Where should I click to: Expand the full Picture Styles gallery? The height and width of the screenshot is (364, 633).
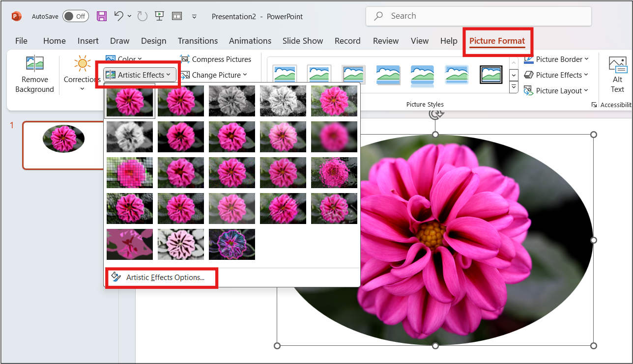pyautogui.click(x=514, y=87)
